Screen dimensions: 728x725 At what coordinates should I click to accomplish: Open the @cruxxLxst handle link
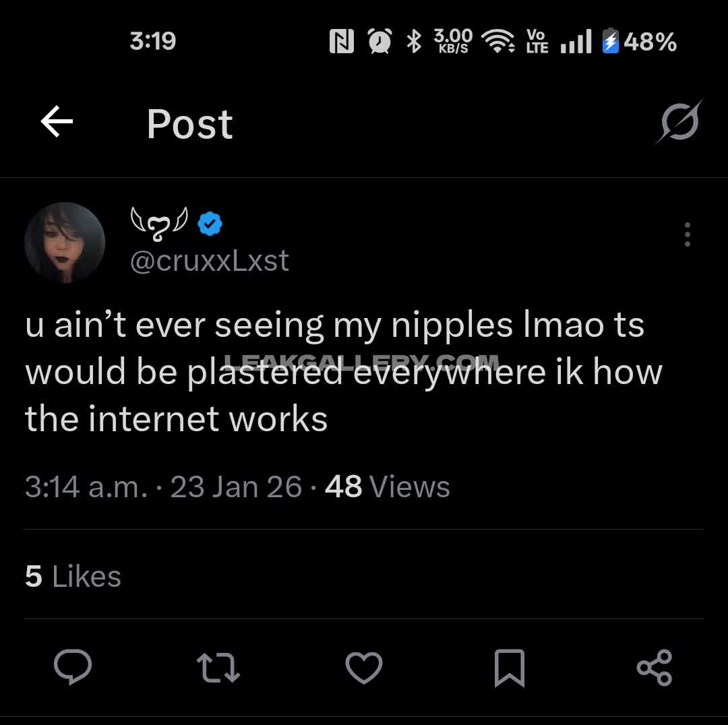(209, 261)
